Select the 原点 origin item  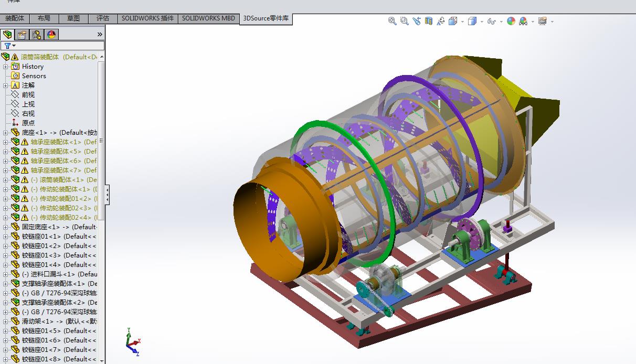click(x=28, y=123)
